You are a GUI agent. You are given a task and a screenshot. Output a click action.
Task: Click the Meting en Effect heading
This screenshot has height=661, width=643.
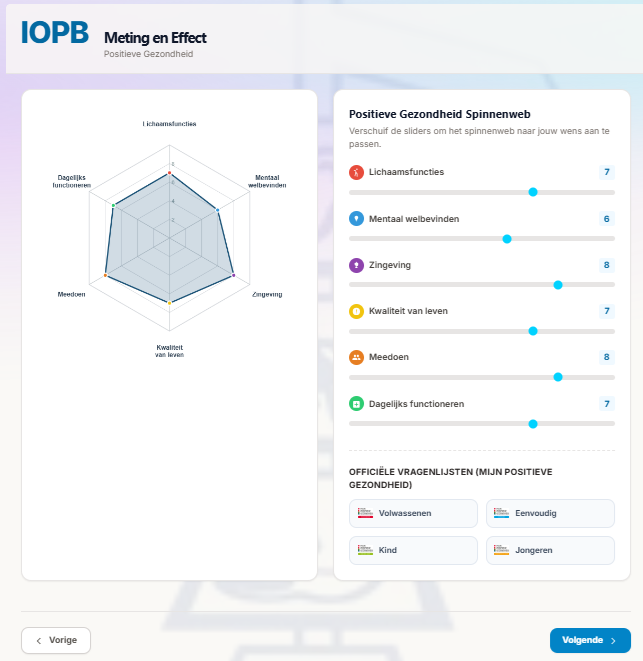click(x=155, y=38)
